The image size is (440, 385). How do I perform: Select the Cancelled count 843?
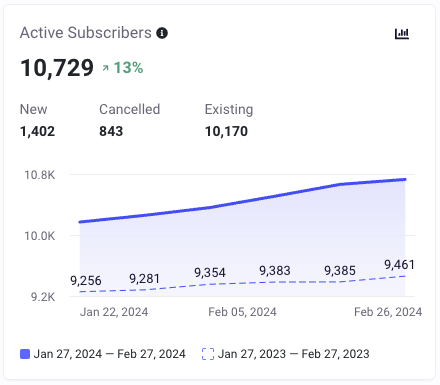pyautogui.click(x=111, y=131)
